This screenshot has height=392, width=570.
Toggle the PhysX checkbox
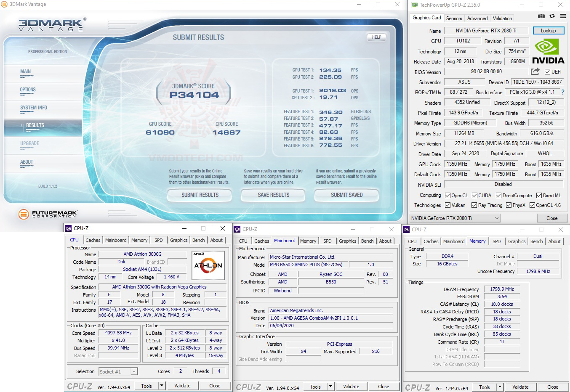click(x=509, y=205)
